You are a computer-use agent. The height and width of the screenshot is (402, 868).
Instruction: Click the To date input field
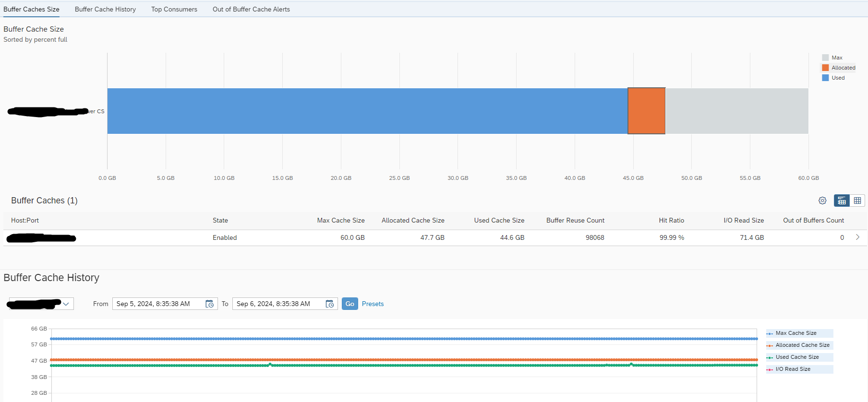click(x=285, y=304)
